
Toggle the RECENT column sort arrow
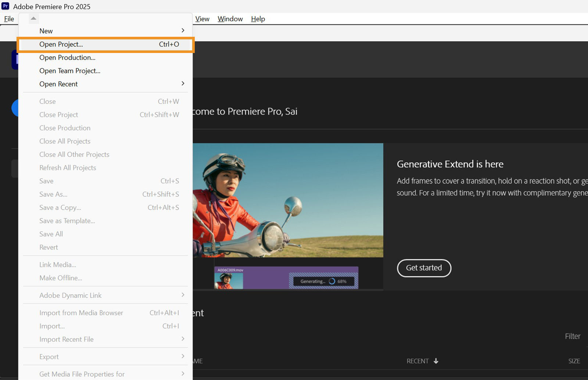[x=436, y=361]
